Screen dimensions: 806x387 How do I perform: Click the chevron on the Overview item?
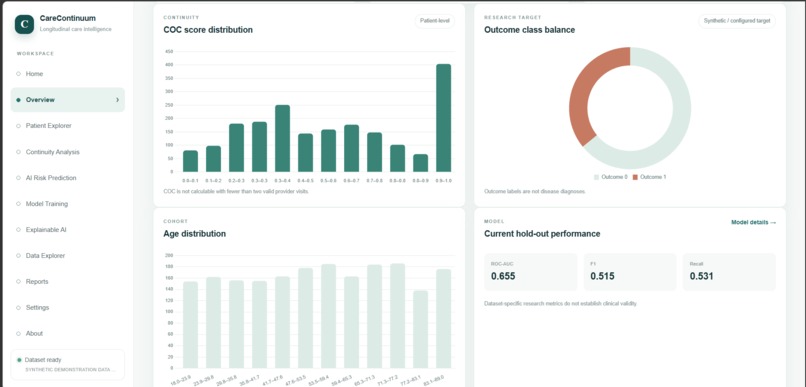coord(117,100)
